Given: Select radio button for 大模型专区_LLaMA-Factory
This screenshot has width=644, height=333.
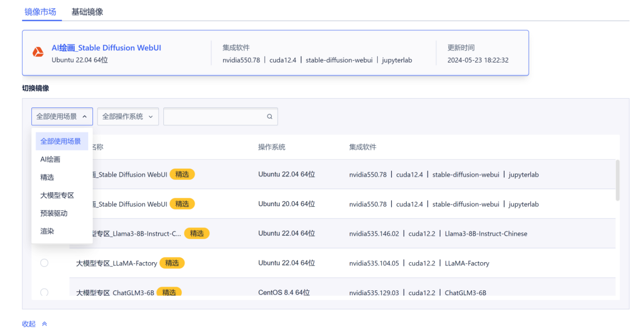Looking at the screenshot, I should coord(44,263).
